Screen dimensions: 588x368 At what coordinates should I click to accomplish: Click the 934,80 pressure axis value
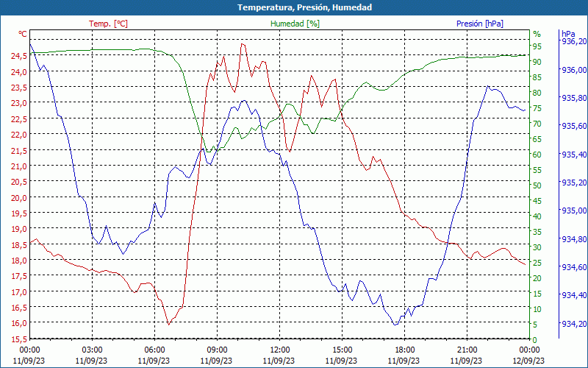574,238
